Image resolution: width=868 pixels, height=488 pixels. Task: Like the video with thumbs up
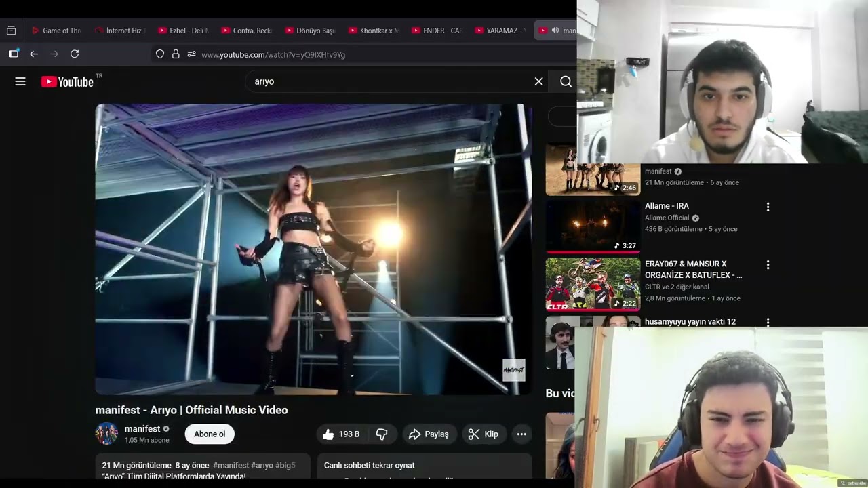pyautogui.click(x=341, y=434)
